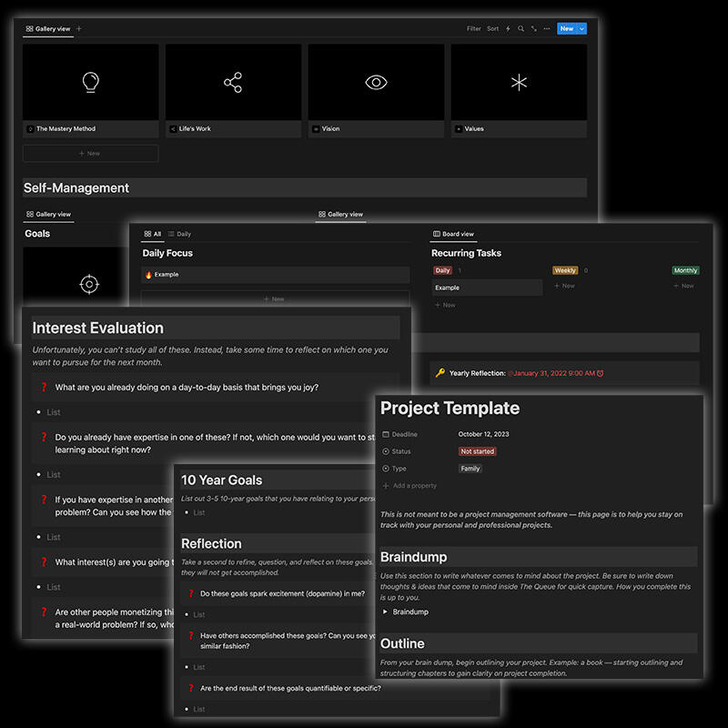Click the Filter button
The width and height of the screenshot is (728, 728).
[474, 29]
